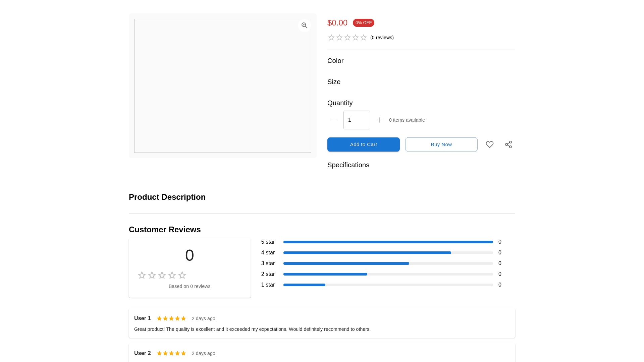Viewport: 644px width, 362px height.
Task: Open the (0 reviews) link
Action: (x=382, y=38)
